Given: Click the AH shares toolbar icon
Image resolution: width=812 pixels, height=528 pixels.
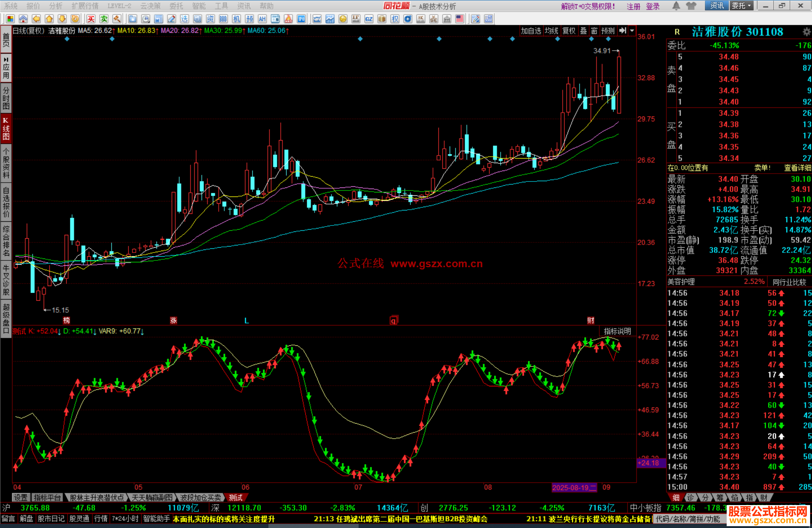Looking at the screenshot, I should [x=262, y=19].
